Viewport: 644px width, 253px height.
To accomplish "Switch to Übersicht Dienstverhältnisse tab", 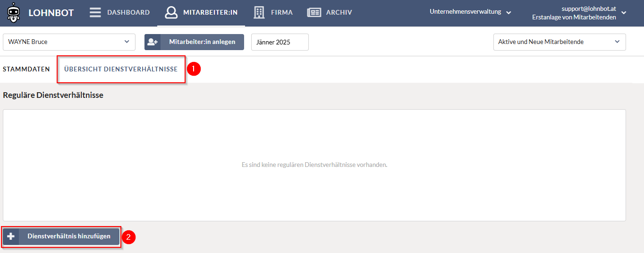I will (x=121, y=69).
